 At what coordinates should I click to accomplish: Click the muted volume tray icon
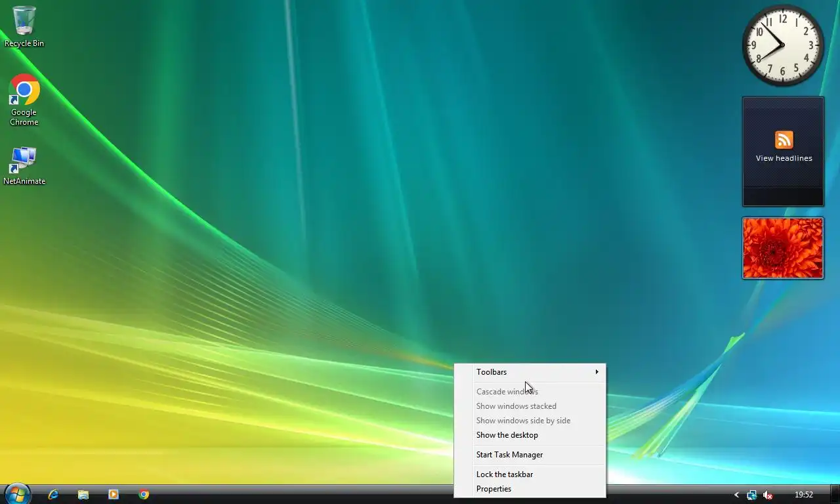click(x=767, y=495)
